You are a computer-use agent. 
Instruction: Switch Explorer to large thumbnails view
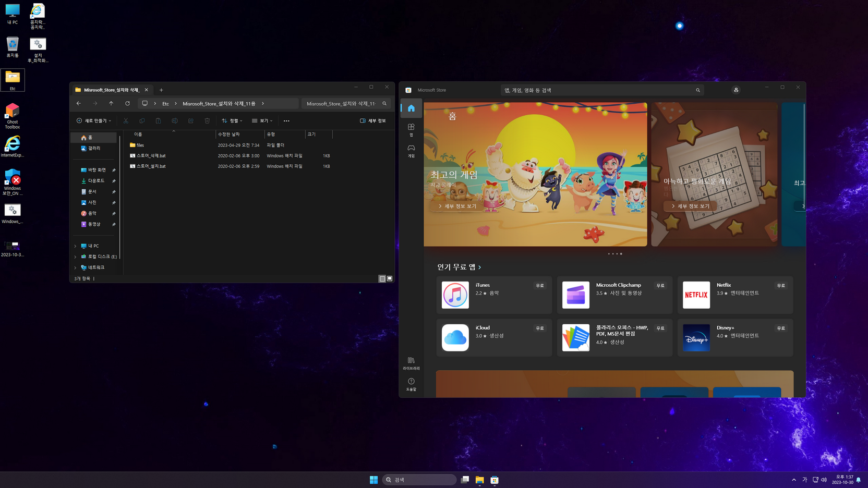[x=390, y=278]
